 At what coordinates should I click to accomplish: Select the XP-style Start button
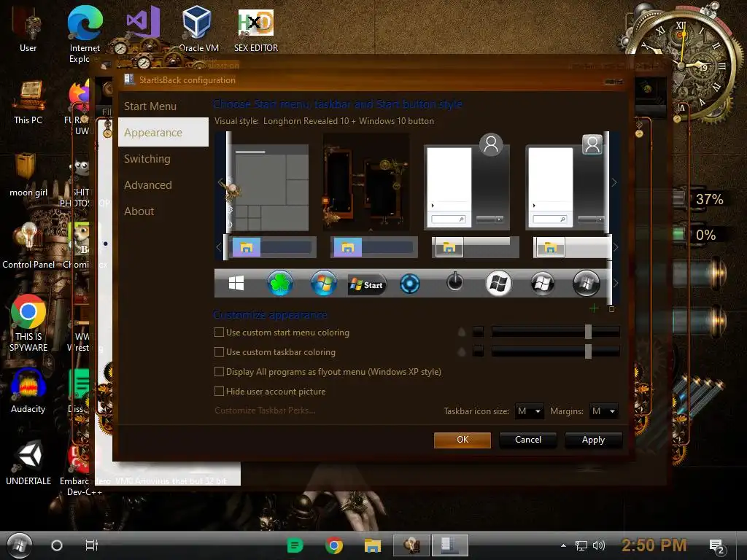[x=367, y=285]
